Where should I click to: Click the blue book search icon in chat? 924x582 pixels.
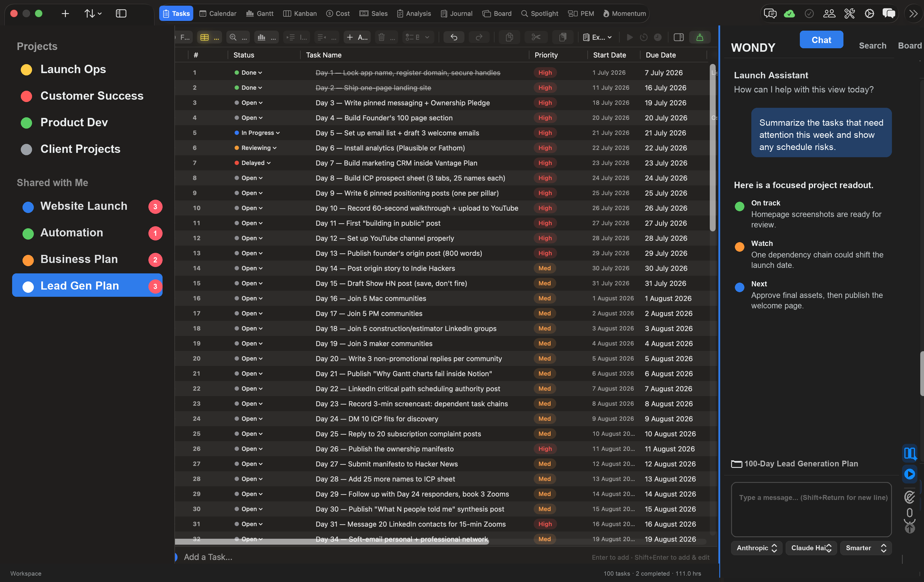[x=910, y=453]
